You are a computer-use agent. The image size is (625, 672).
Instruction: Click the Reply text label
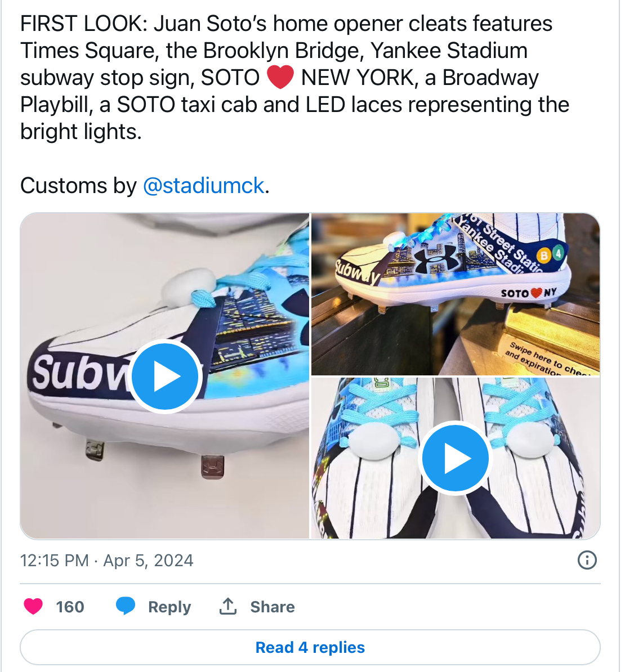click(x=169, y=607)
